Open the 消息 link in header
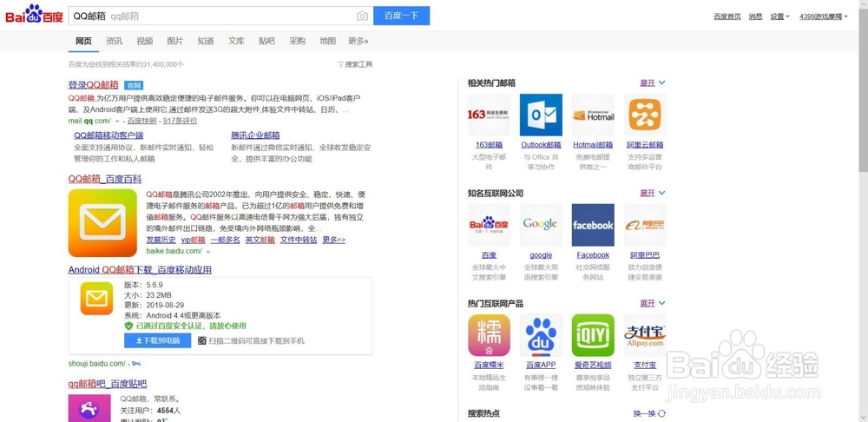The image size is (868, 422). tap(756, 16)
